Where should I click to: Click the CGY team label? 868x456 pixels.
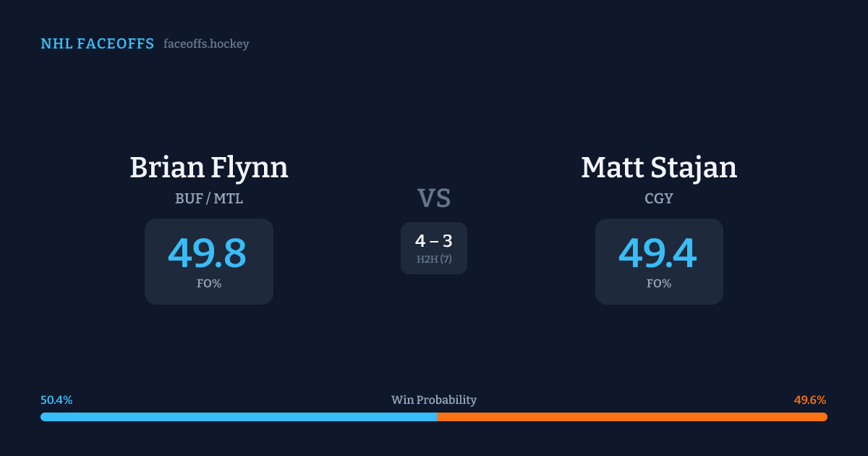coord(659,198)
